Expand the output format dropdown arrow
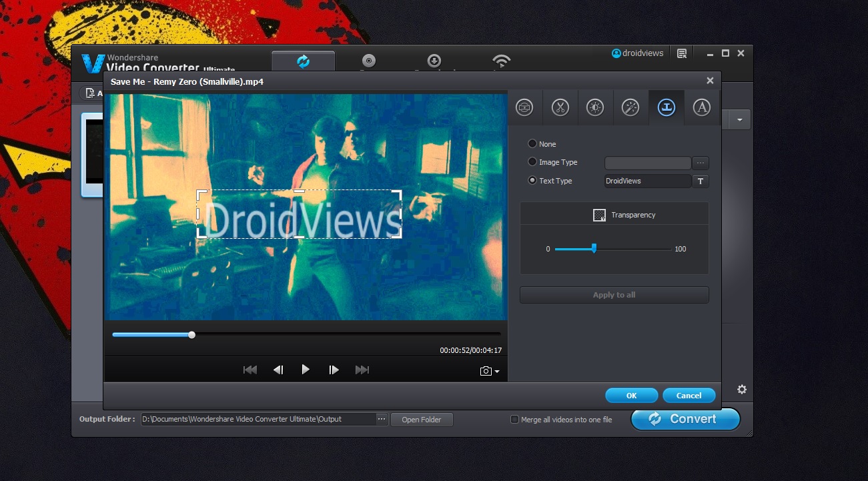 739,120
